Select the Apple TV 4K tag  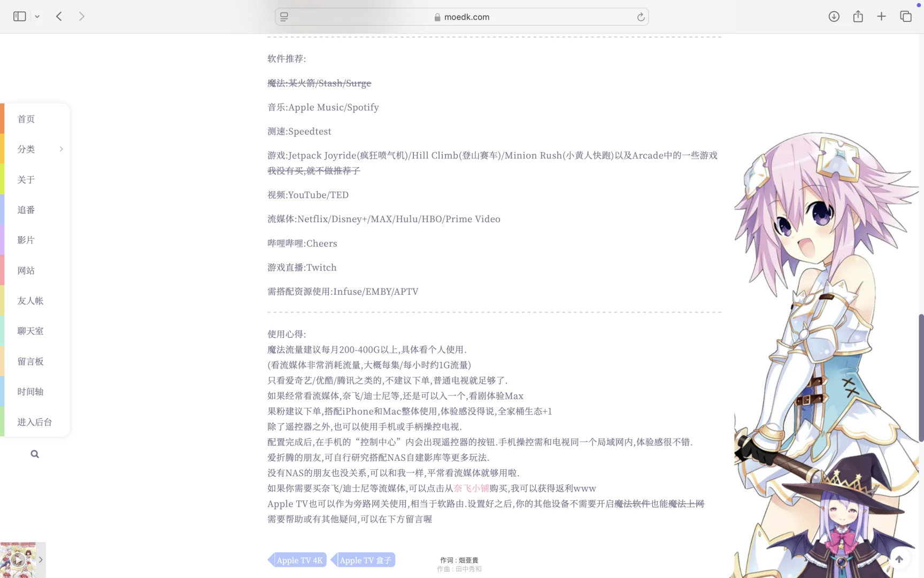(299, 560)
